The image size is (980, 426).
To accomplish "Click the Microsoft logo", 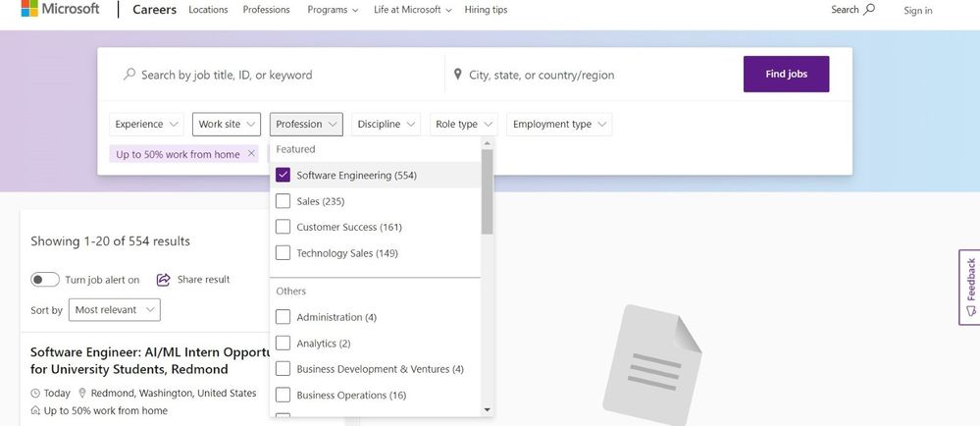I will 60,9.
